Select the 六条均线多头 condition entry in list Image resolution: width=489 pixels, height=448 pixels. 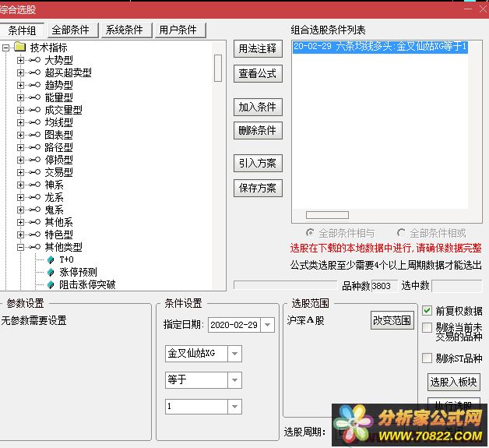[x=380, y=48]
